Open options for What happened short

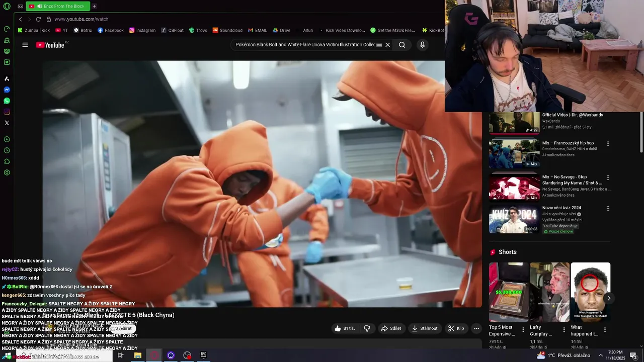605,330
